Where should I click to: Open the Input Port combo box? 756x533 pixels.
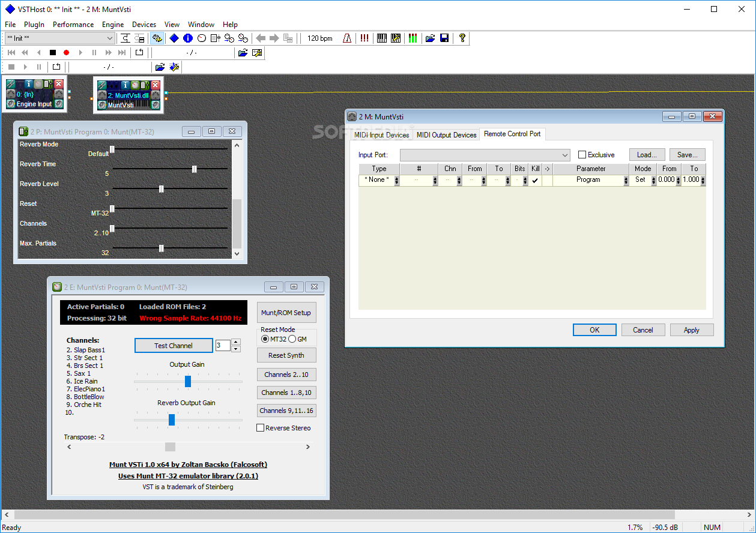(485, 155)
